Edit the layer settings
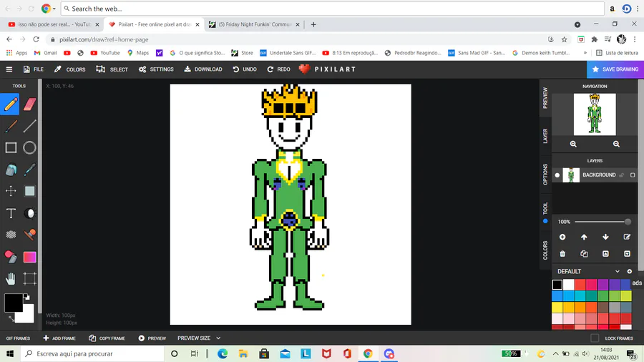The height and width of the screenshot is (362, 644). (627, 237)
